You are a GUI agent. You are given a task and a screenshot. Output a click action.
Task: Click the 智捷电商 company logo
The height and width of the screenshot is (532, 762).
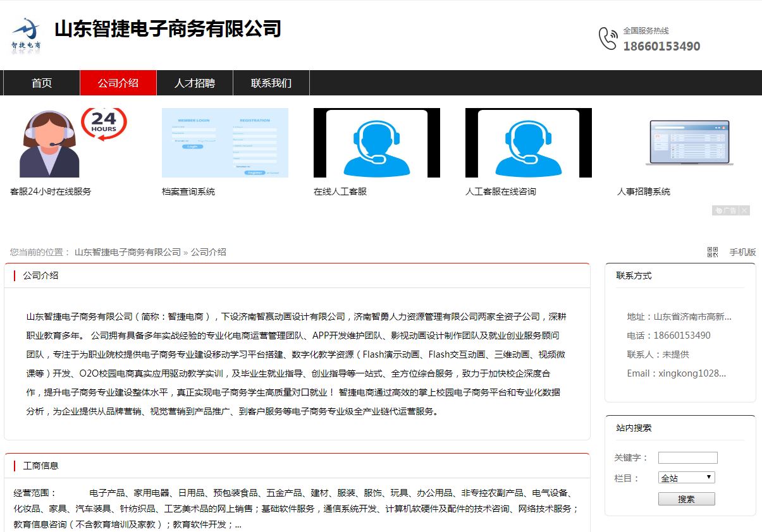26,35
